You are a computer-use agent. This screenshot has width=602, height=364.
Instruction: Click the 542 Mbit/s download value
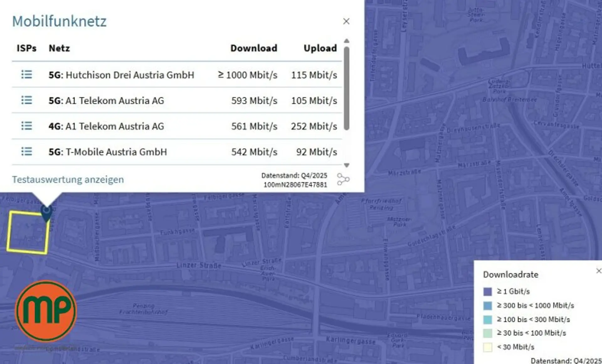click(x=254, y=152)
